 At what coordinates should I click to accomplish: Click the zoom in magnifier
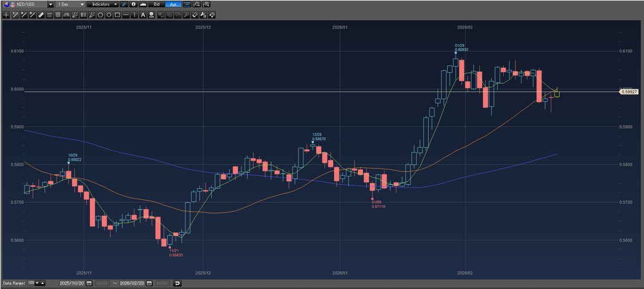(207, 4)
